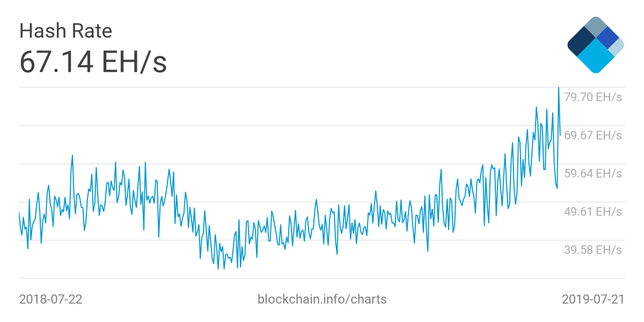
Task: Click the Blockchain diamond logo
Action: click(x=595, y=45)
